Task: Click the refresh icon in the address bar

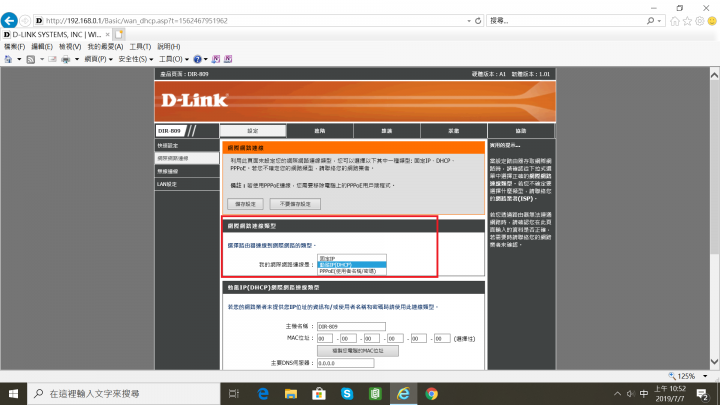Action: (x=478, y=21)
